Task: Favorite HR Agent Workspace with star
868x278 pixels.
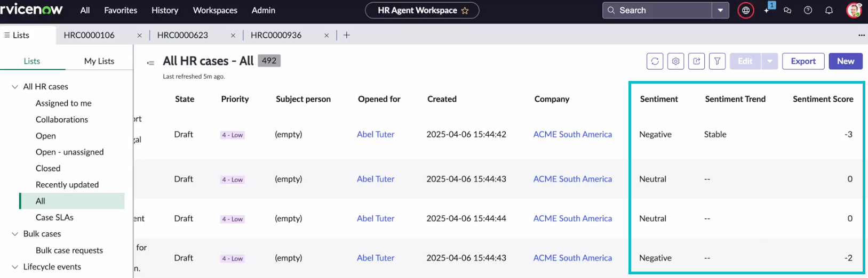Action: pyautogui.click(x=465, y=10)
